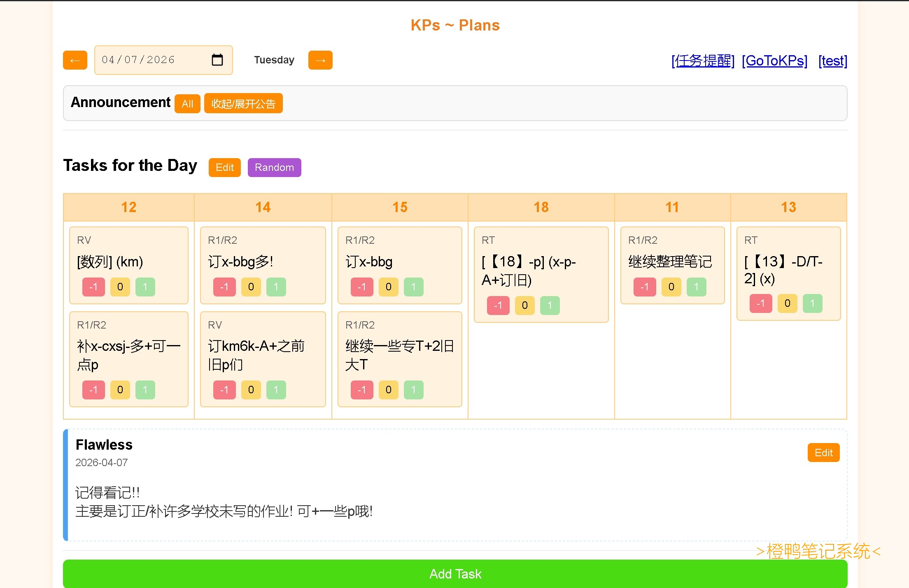Click the green Add Task button

(455, 574)
